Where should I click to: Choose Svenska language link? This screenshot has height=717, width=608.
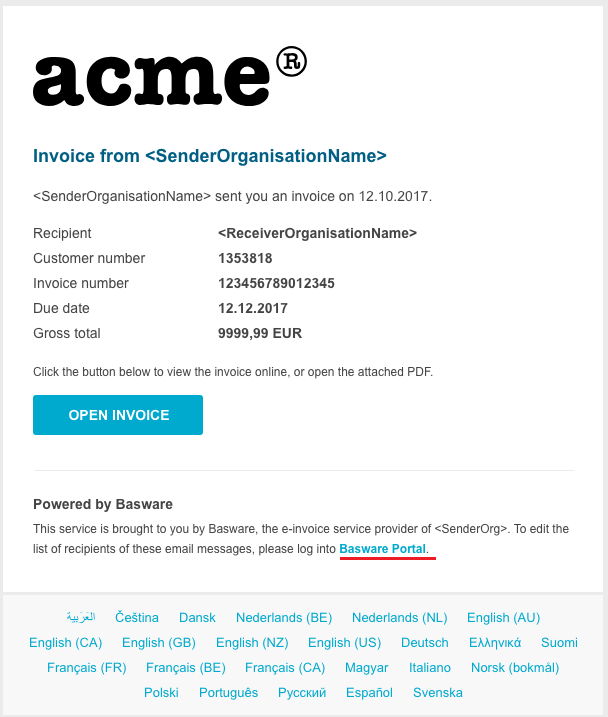click(438, 692)
